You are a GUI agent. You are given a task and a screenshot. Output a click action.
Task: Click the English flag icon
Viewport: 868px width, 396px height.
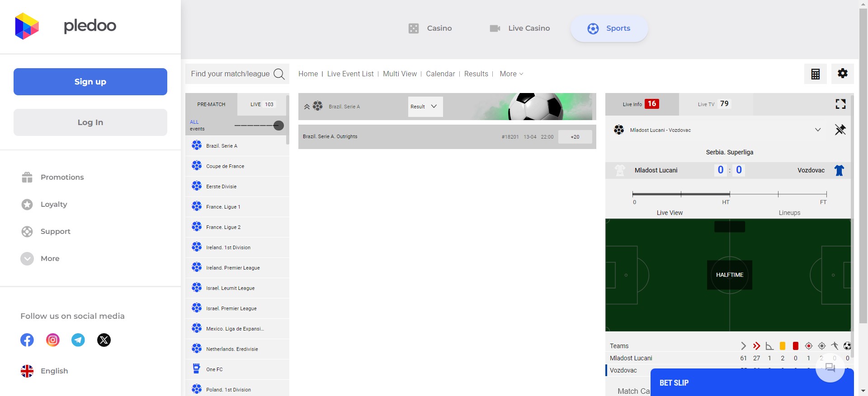click(x=27, y=371)
